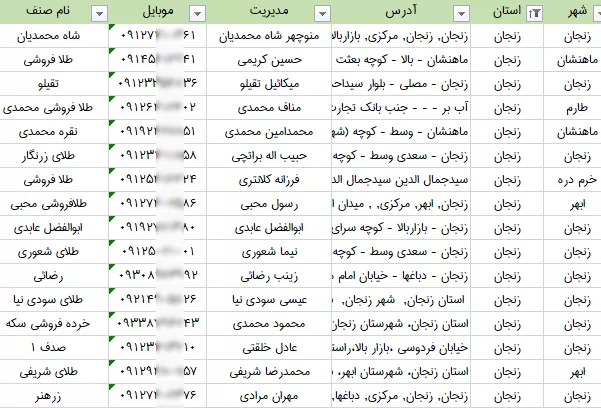The image size is (601, 408).
Task: Select cell شاه محمدیان in نام صنف column
Action: coord(54,36)
